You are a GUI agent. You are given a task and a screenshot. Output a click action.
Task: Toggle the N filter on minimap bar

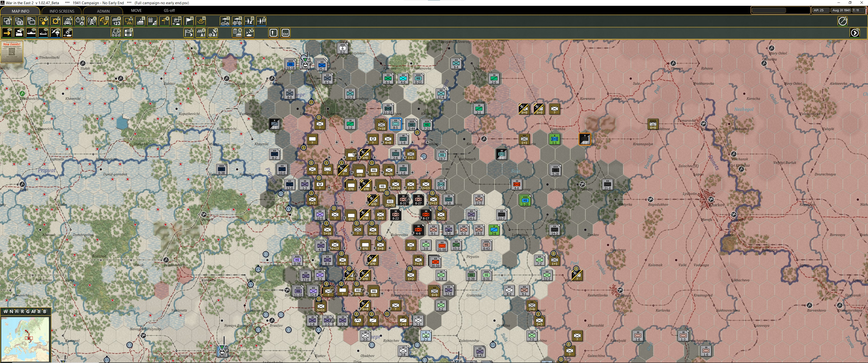pyautogui.click(x=11, y=312)
